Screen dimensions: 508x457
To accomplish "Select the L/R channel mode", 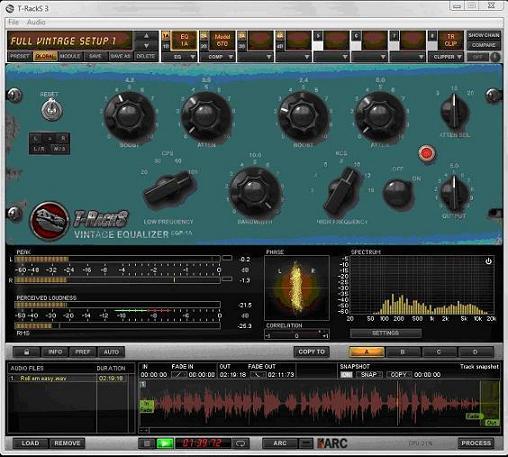I will pyautogui.click(x=39, y=149).
